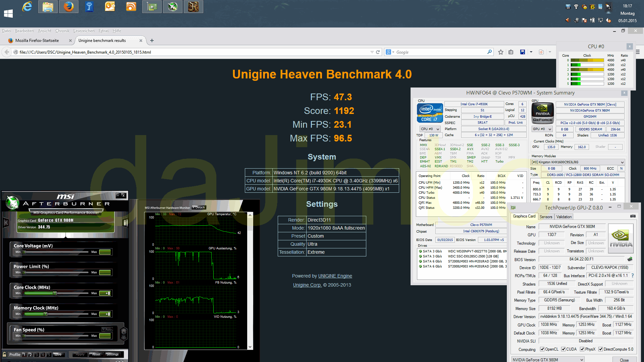Viewport: 644px width, 362px height.
Task: Switch to Mozilla Firefox-Startseite tab
Action: pos(37,41)
